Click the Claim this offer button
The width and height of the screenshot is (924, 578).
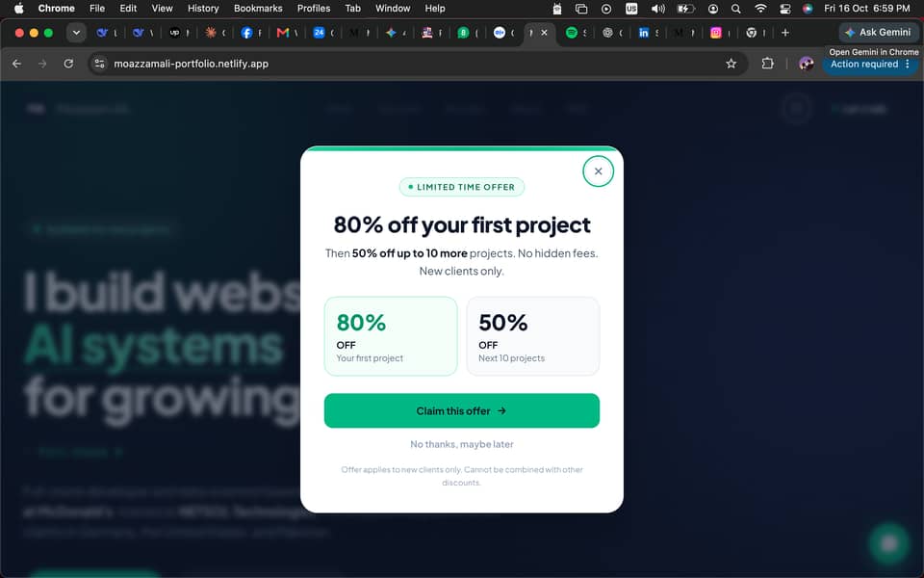(461, 410)
